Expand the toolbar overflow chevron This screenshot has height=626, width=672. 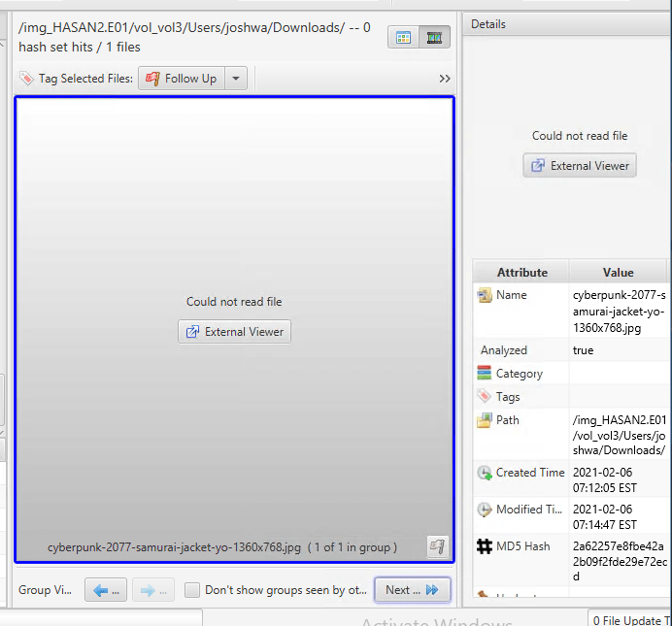(445, 79)
